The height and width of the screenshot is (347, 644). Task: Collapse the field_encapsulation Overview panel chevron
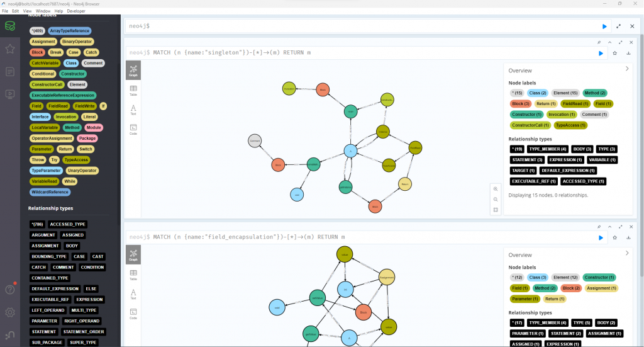[x=627, y=253]
